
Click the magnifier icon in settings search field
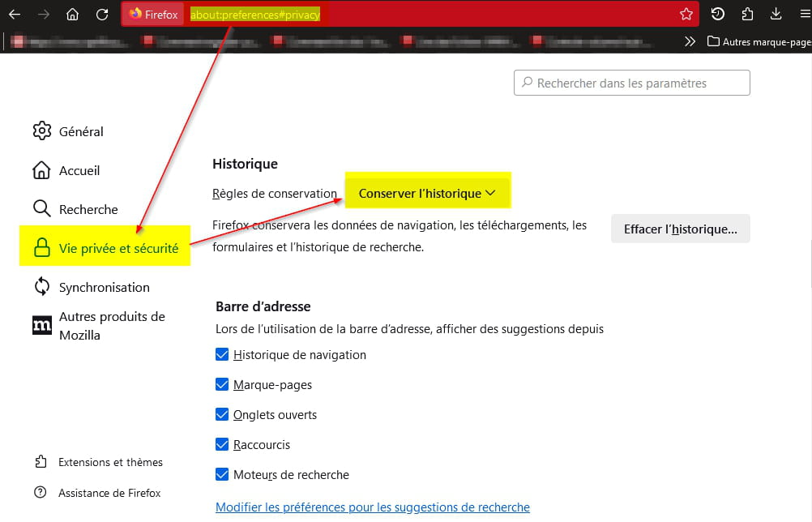pyautogui.click(x=528, y=83)
